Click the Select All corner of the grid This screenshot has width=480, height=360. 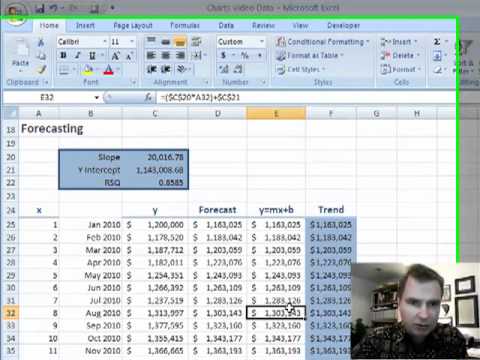click(11, 114)
